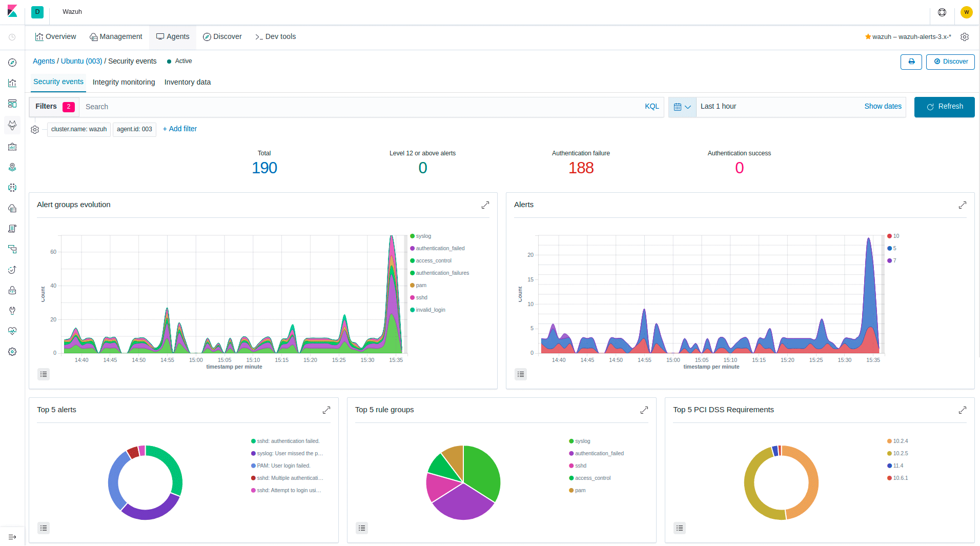Go to Agents breadcrumb link

tap(44, 62)
